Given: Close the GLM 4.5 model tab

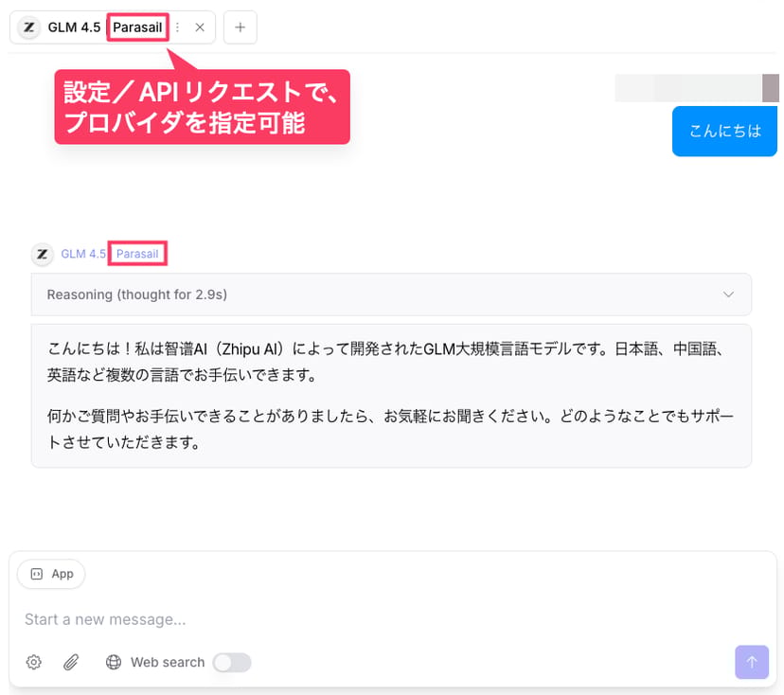Looking at the screenshot, I should tap(200, 27).
